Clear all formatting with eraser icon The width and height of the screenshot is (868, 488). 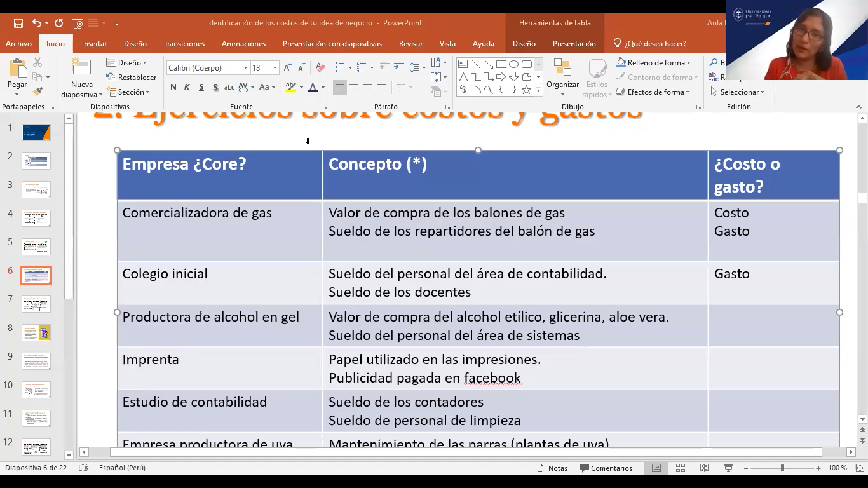coord(320,67)
